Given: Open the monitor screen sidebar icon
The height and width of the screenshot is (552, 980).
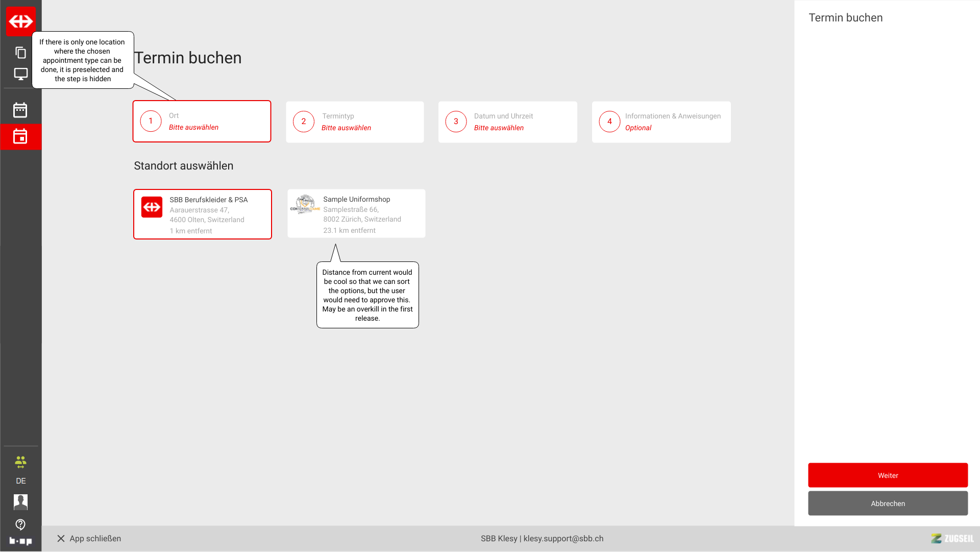Looking at the screenshot, I should (x=20, y=74).
